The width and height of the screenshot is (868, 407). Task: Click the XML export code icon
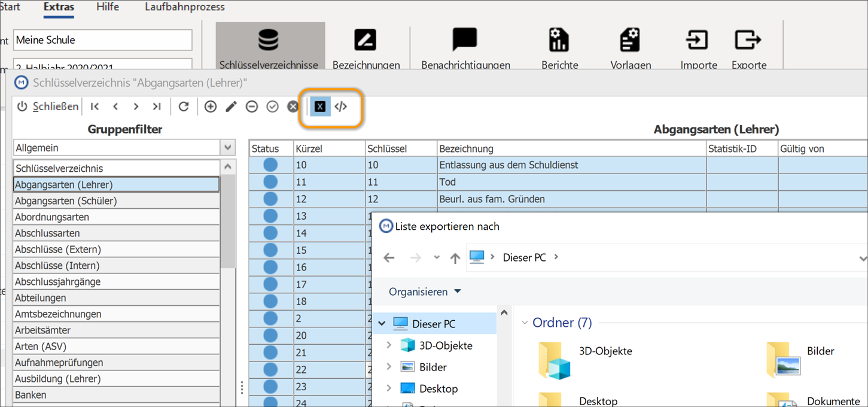coord(341,107)
